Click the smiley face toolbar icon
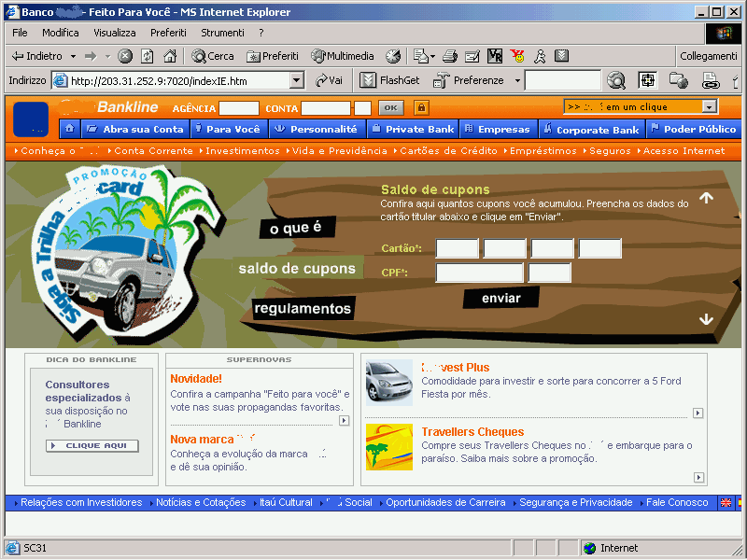Viewport: 747px width, 560px height. coord(517,56)
